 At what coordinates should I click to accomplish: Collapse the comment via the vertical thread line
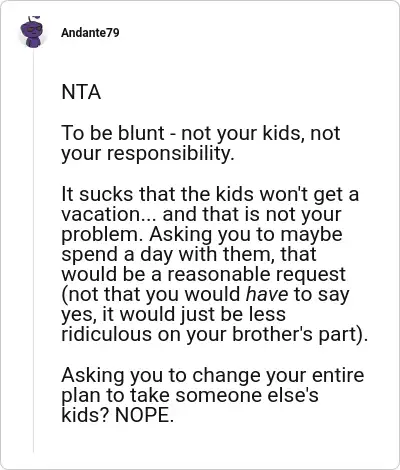point(33,250)
